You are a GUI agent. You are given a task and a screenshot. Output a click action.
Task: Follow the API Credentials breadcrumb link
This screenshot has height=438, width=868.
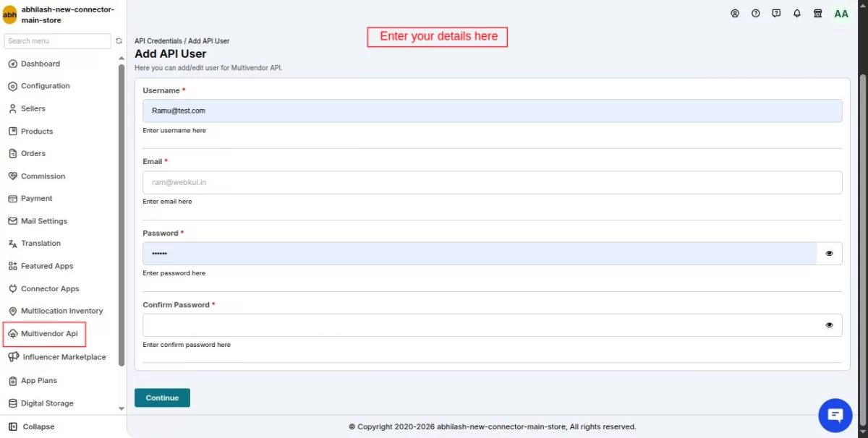[x=158, y=41]
